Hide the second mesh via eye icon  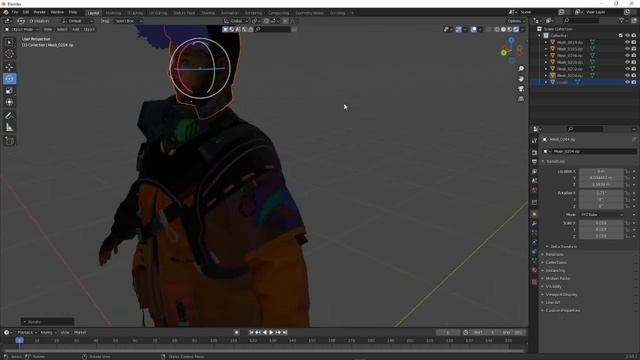627,49
